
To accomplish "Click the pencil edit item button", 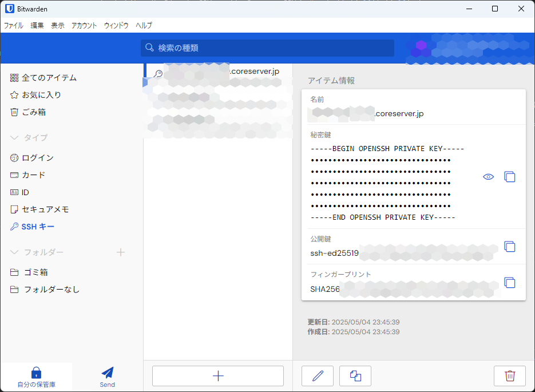I will coord(318,376).
